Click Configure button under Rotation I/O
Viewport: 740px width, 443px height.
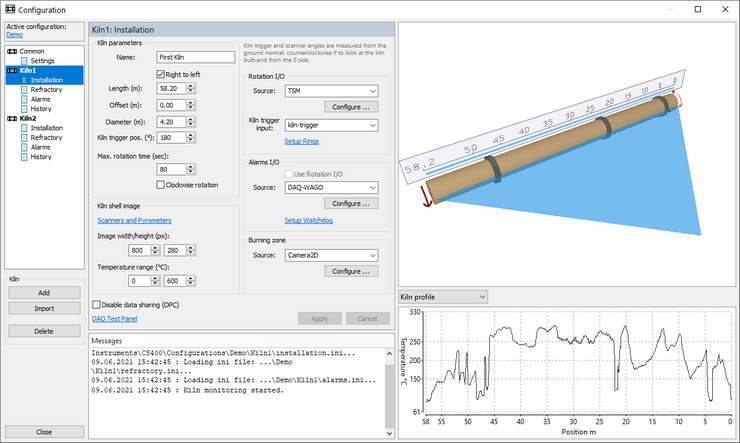pyautogui.click(x=351, y=107)
